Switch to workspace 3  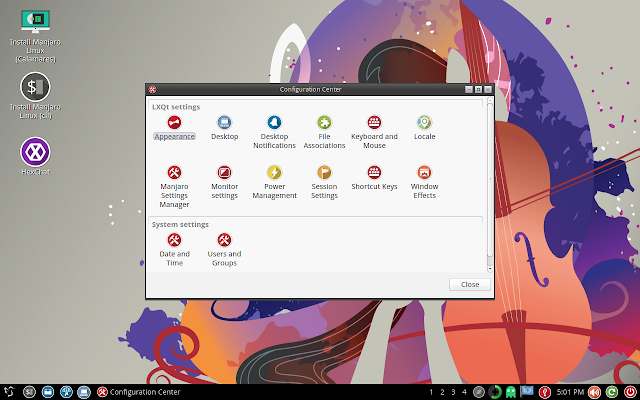[x=453, y=392]
